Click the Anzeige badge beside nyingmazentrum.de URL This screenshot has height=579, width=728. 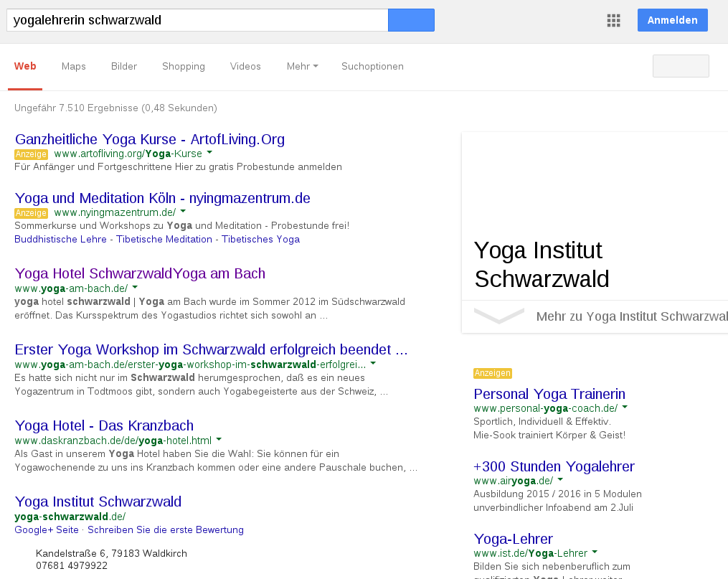[x=31, y=213]
